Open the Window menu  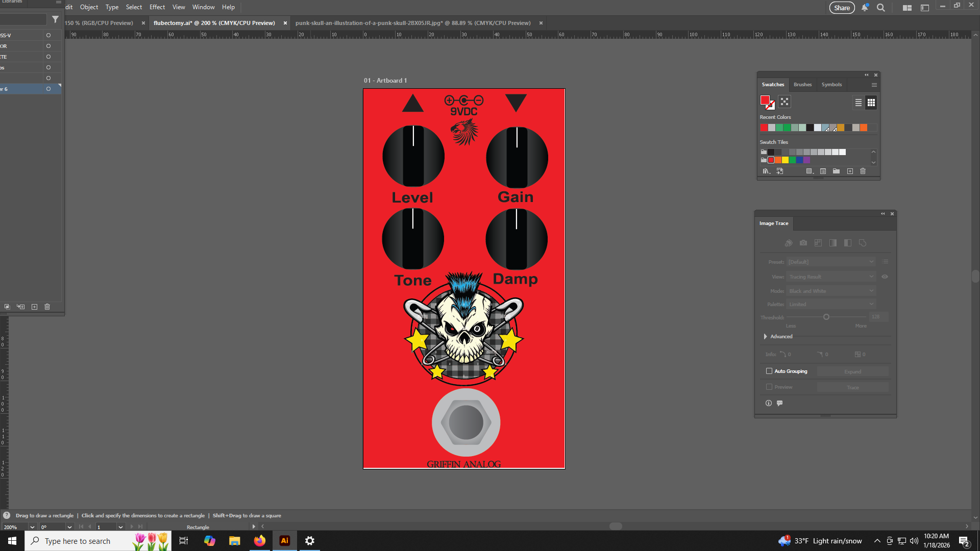203,7
